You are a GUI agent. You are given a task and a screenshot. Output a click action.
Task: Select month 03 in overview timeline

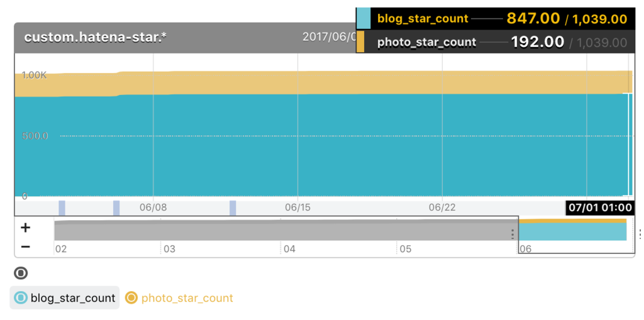pos(170,249)
